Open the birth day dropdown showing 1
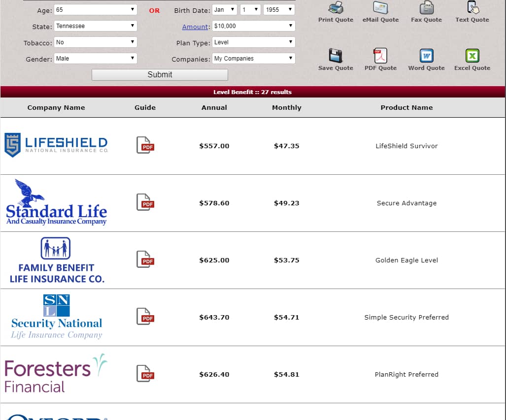 click(250, 10)
